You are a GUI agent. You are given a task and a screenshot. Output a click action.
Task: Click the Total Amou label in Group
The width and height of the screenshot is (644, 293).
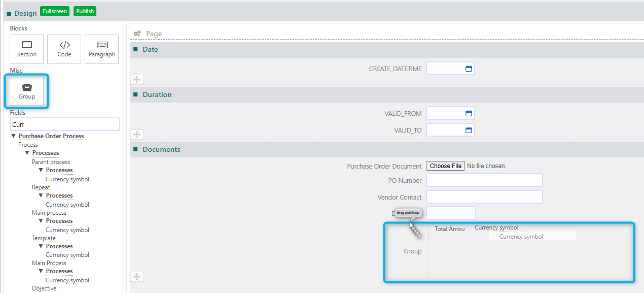[450, 229]
